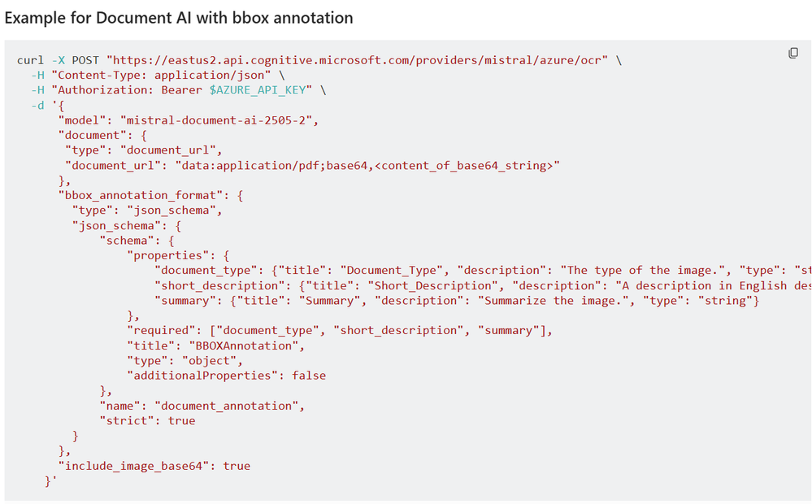Click the true value after 'strict'
This screenshot has width=812, height=504.
182,420
